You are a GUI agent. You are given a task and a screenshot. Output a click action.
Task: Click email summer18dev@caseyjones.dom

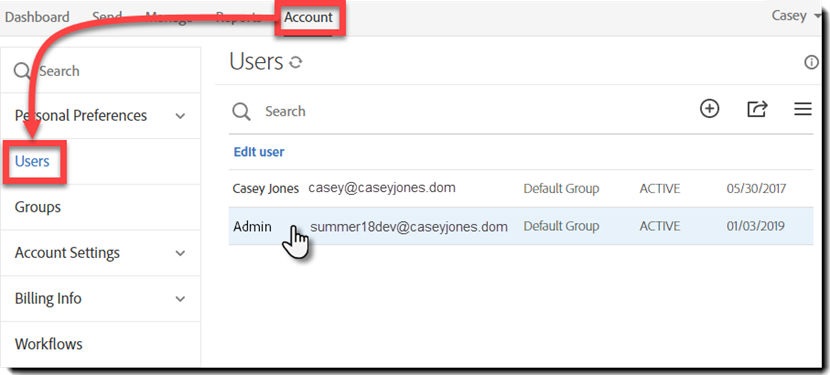pyautogui.click(x=409, y=227)
